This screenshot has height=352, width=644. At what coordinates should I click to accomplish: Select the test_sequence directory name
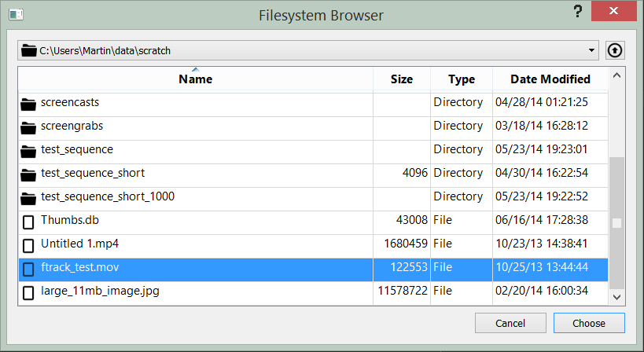(x=77, y=149)
